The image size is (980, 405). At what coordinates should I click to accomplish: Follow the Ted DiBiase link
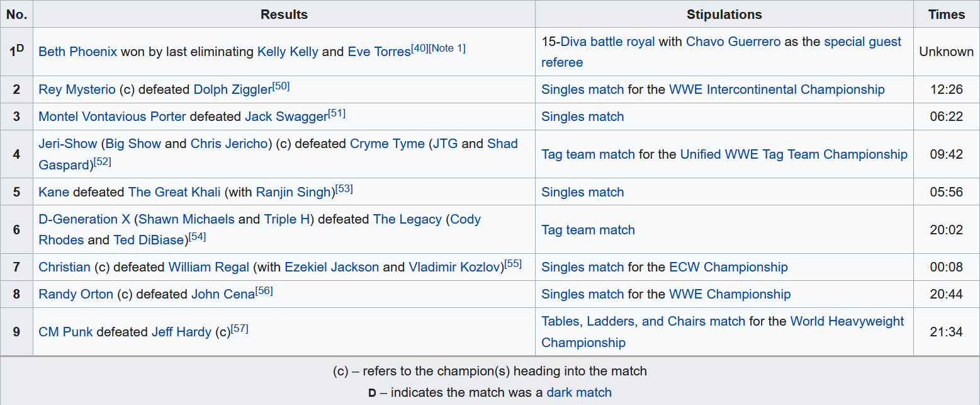150,240
